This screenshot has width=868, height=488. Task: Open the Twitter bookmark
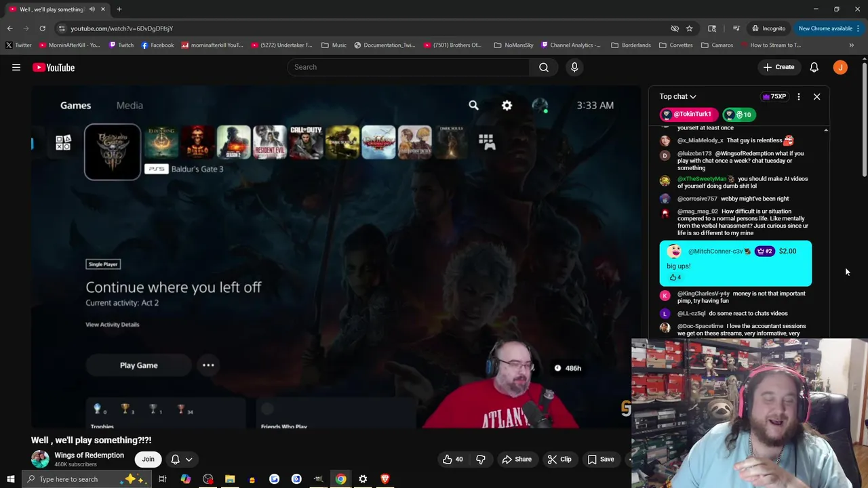click(x=18, y=45)
